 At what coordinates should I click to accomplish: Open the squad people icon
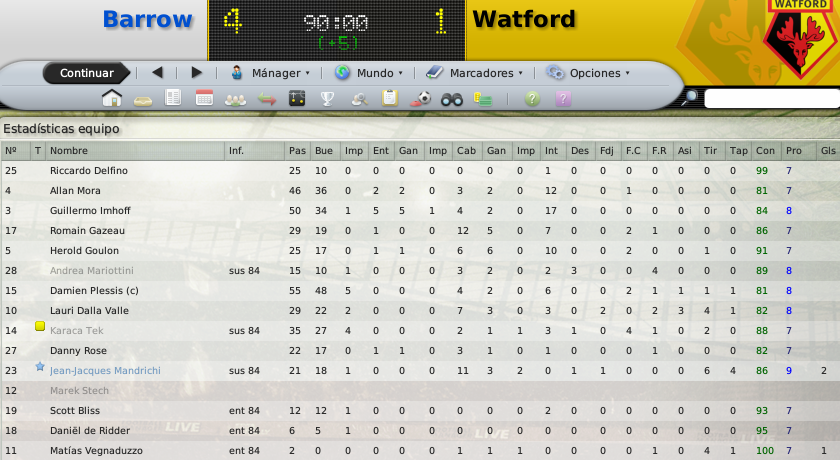[235, 100]
